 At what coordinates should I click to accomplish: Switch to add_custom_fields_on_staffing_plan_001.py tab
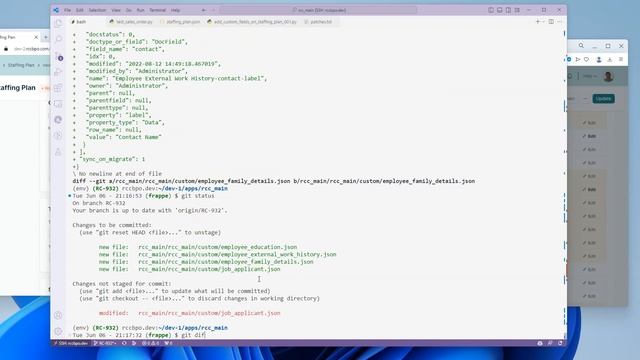pyautogui.click(x=252, y=22)
